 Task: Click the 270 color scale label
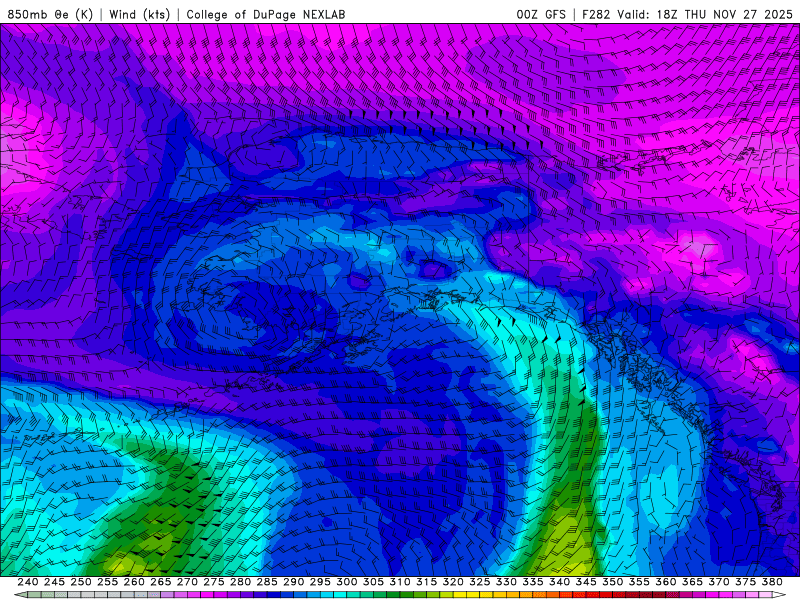[187, 582]
